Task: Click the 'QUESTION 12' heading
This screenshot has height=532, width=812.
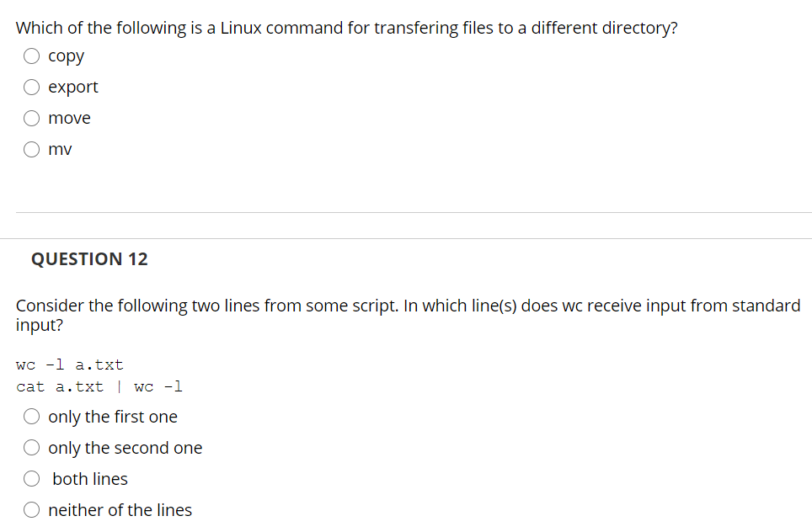Action: (89, 259)
